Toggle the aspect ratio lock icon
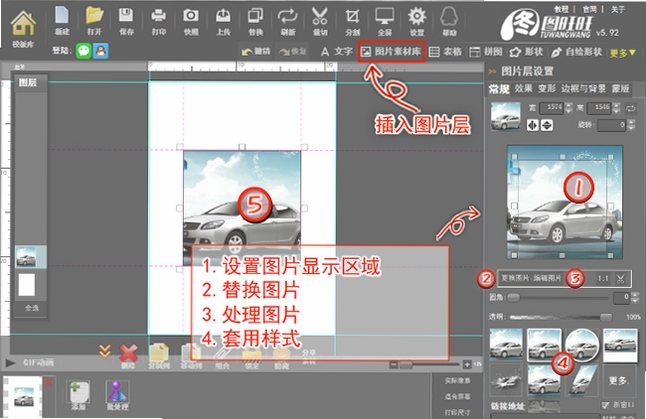 point(630,108)
